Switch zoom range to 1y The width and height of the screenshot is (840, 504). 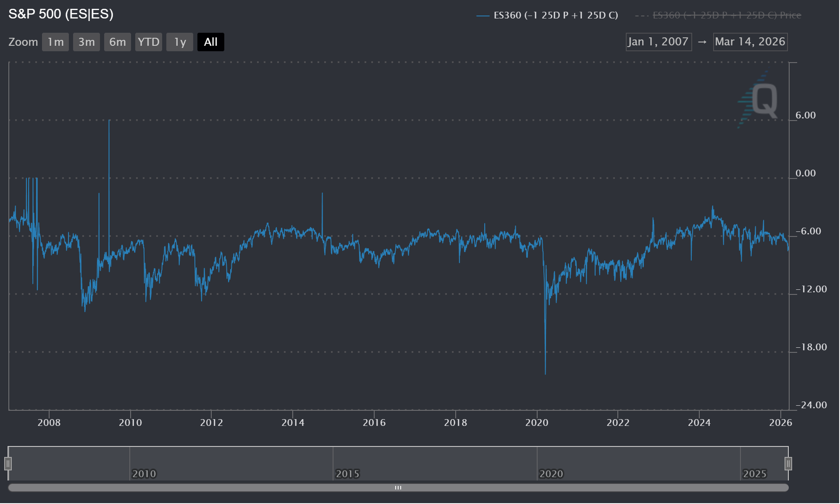click(x=180, y=42)
